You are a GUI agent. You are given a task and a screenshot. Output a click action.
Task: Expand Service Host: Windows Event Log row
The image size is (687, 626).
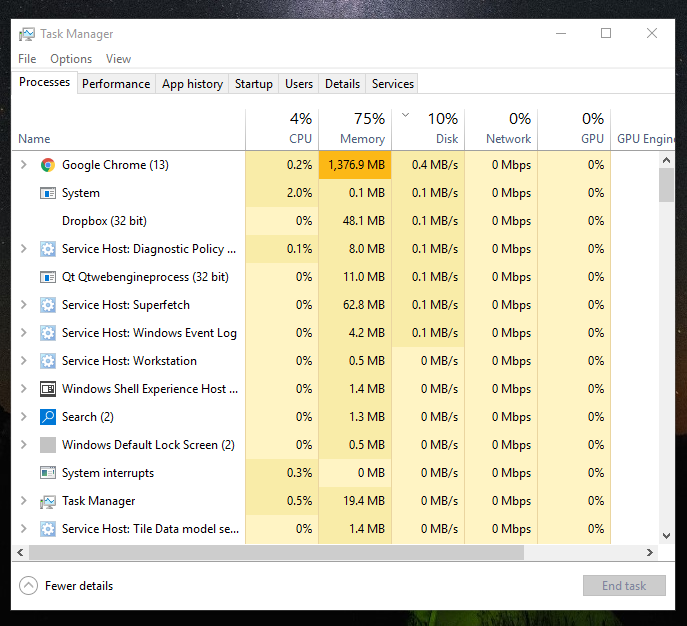24,333
